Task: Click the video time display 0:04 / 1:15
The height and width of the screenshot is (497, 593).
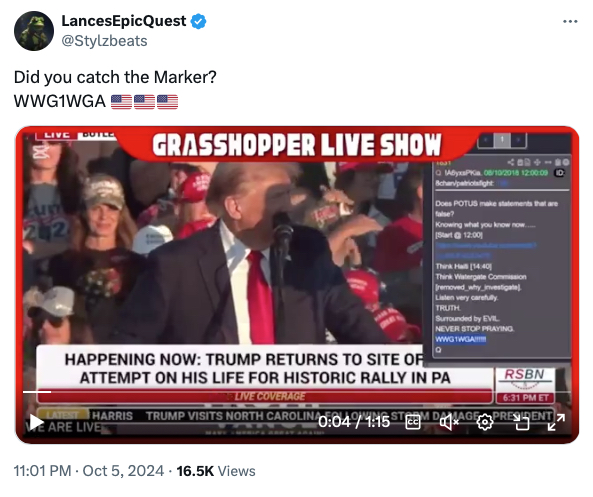Action: tap(354, 422)
